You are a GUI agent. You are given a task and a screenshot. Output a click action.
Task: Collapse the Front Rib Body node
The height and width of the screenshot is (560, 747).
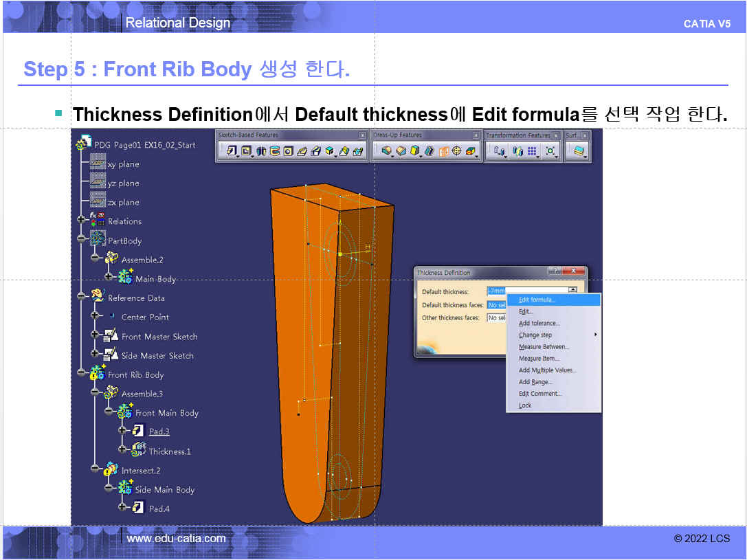click(x=82, y=374)
